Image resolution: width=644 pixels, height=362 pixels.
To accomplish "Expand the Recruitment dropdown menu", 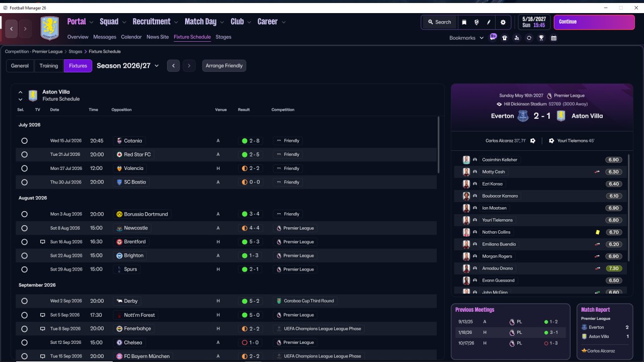I will click(x=155, y=22).
